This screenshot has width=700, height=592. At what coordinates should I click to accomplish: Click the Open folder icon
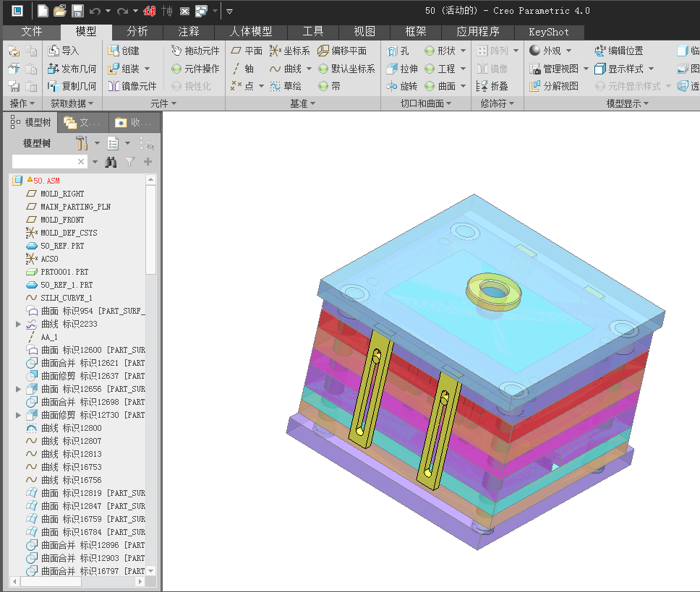point(60,11)
